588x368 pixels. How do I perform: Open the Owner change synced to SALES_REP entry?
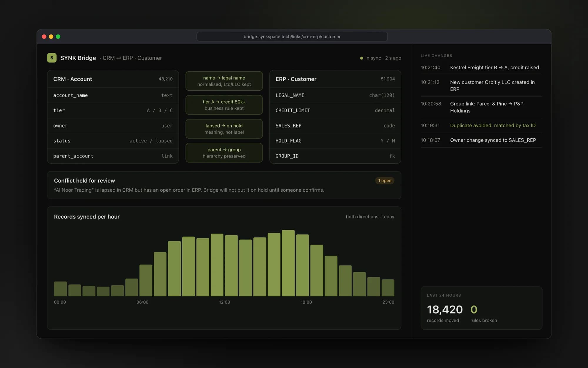481,140
